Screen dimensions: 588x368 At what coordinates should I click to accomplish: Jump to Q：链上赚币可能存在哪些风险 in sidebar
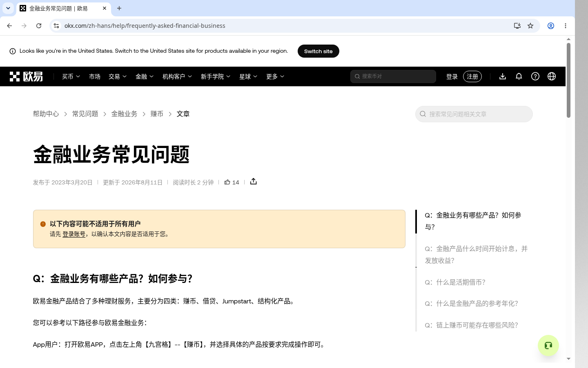click(472, 325)
